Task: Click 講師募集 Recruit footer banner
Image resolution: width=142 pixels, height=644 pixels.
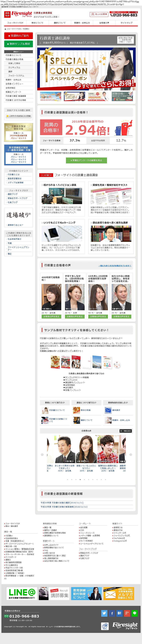Action: coord(54,593)
